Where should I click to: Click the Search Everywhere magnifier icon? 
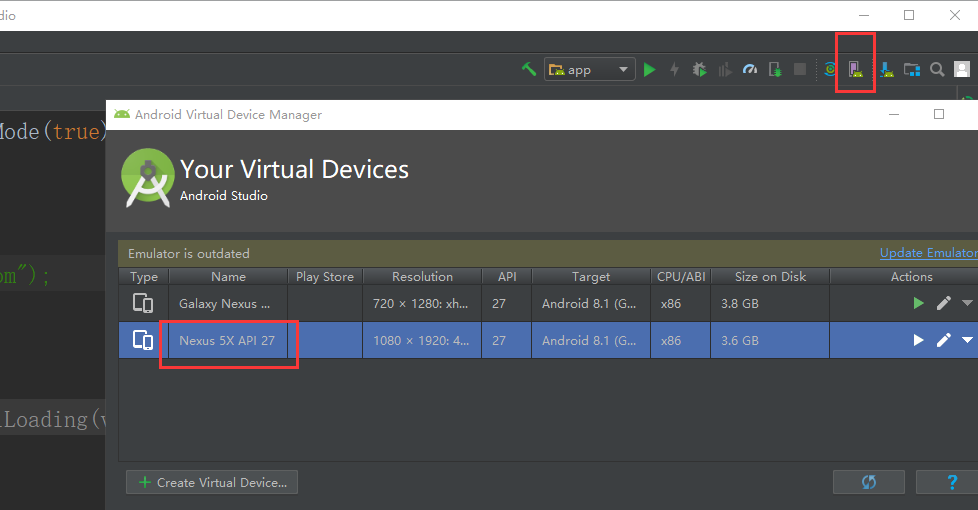(937, 69)
